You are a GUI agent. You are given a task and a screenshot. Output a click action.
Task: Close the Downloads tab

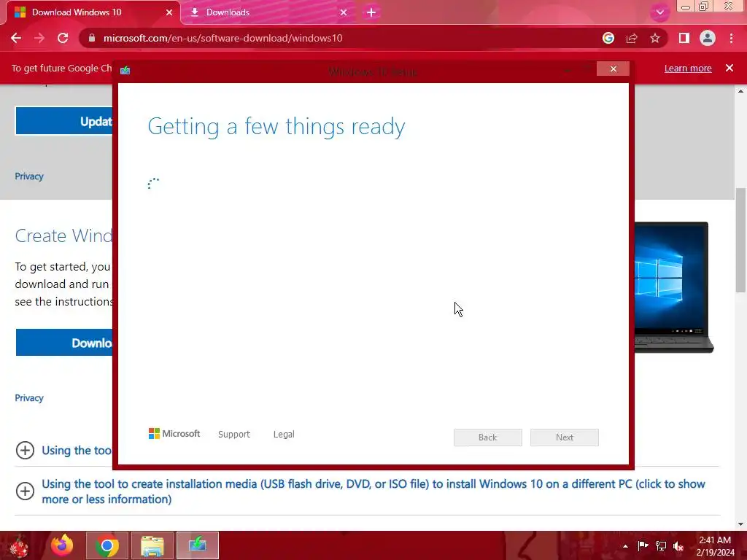coord(344,12)
